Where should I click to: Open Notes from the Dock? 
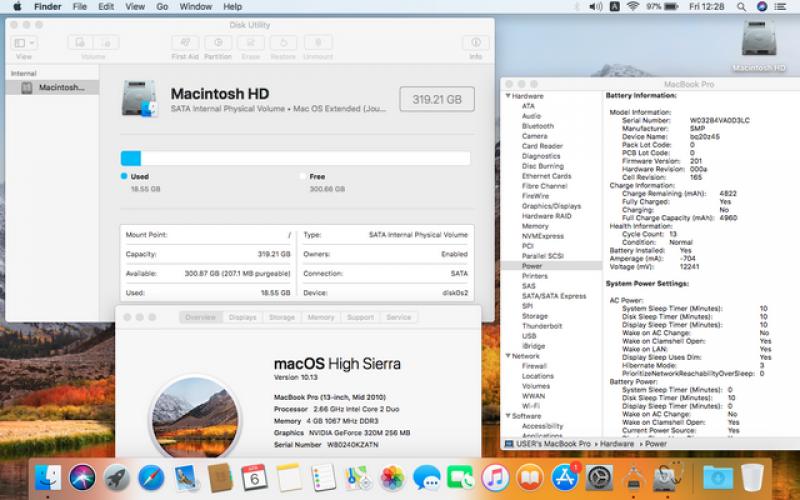click(289, 479)
